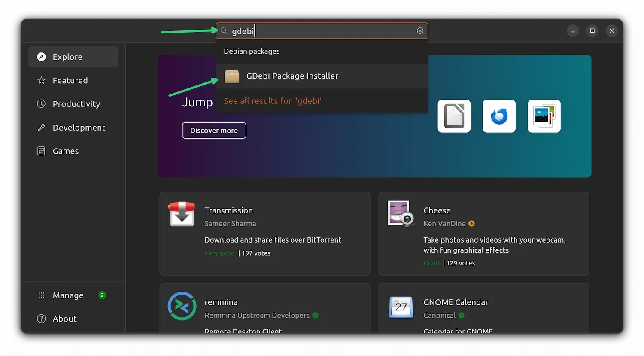644x356 pixels.
Task: Click the remmina app icon
Action: tap(182, 306)
